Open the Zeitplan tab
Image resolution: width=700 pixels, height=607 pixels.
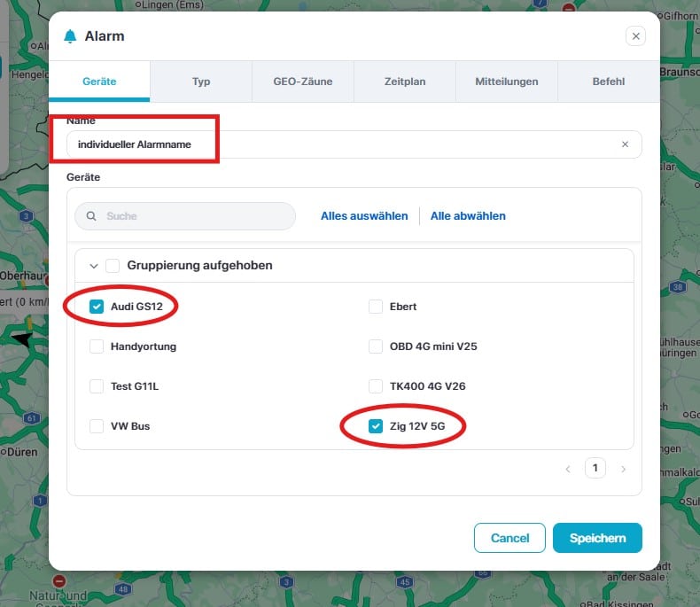405,82
